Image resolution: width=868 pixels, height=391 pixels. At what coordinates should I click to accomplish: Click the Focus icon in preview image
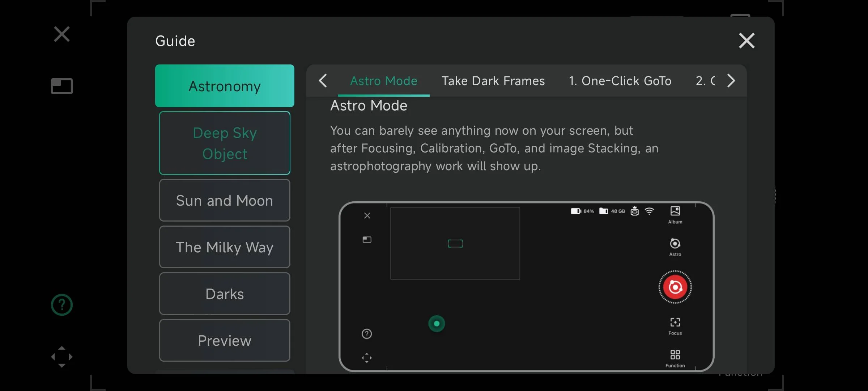675,325
